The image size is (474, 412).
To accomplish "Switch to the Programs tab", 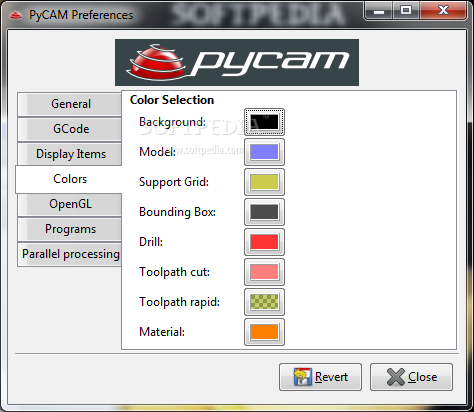I will [x=70, y=229].
